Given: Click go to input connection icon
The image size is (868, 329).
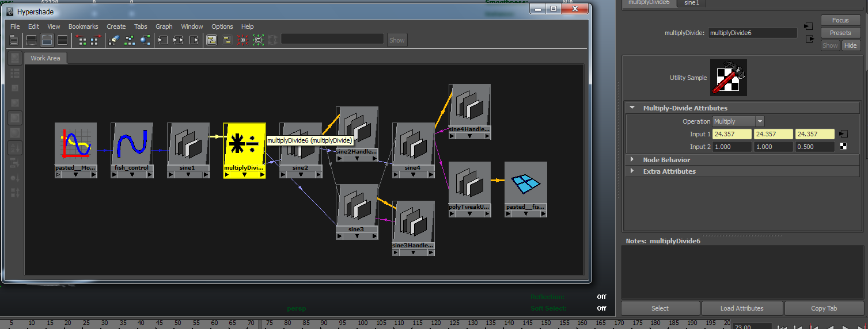Looking at the screenshot, I should tap(809, 26).
